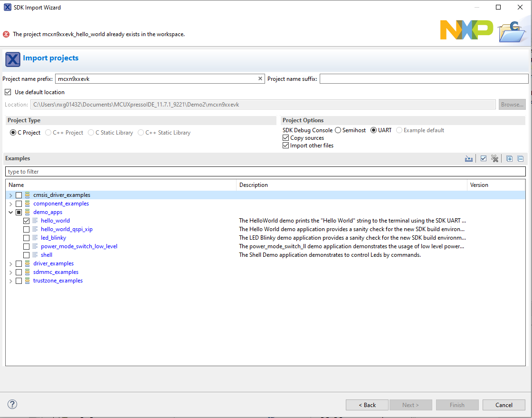Collapse the demo_apps tree node

(x=10, y=212)
